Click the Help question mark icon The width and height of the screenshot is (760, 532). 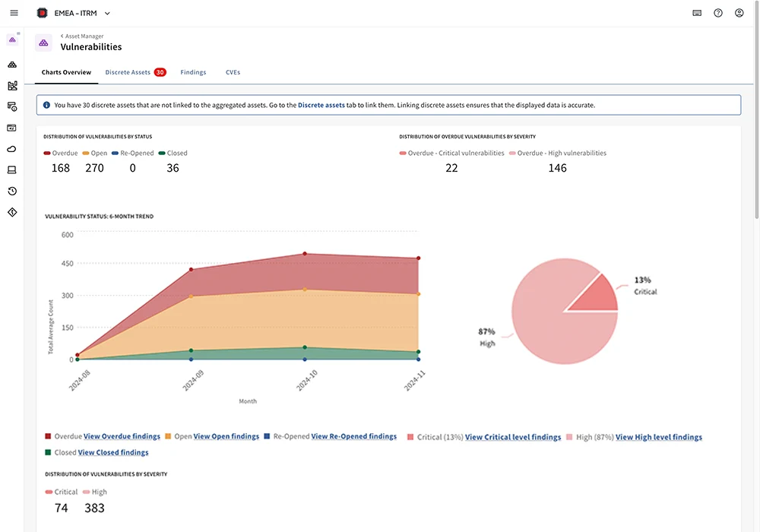click(717, 13)
